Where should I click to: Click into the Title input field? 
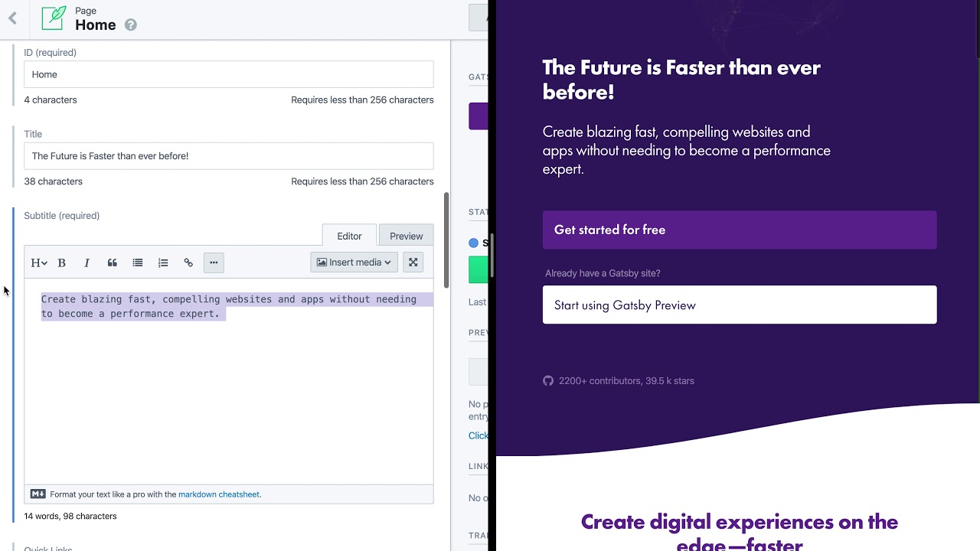point(228,156)
